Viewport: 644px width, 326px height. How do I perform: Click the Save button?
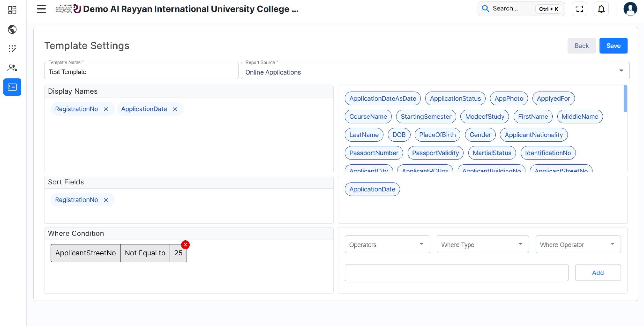613,46
